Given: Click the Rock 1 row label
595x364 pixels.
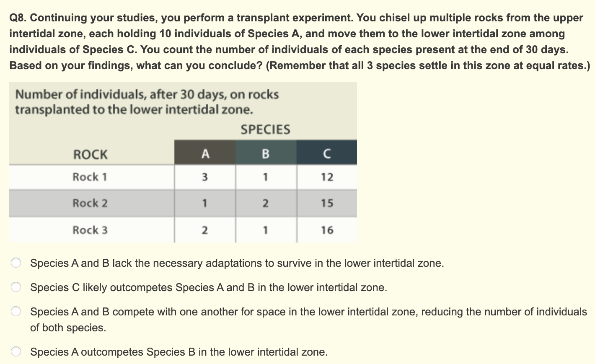Looking at the screenshot, I should 90,177.
